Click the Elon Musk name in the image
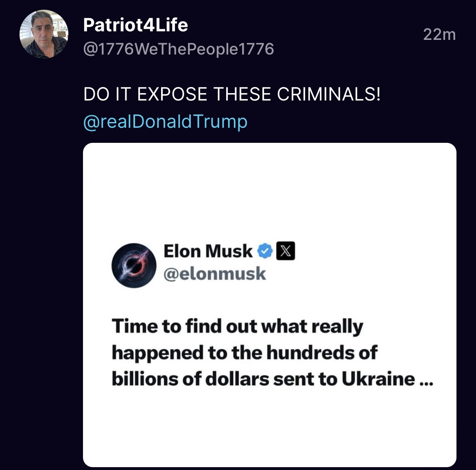This screenshot has width=476, height=470. click(x=208, y=251)
